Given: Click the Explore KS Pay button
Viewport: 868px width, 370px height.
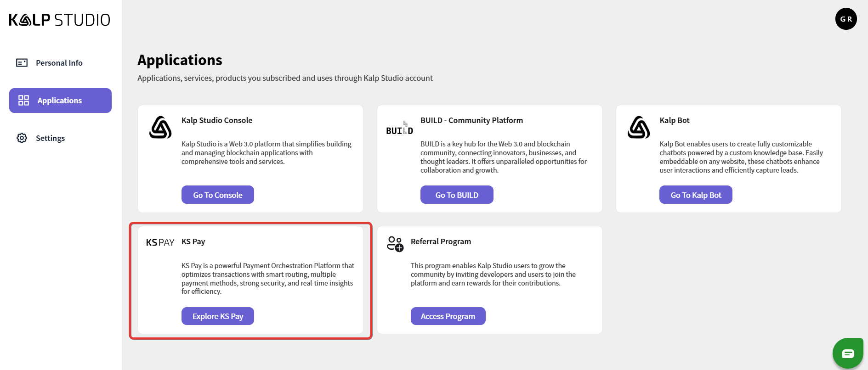Looking at the screenshot, I should click(217, 316).
